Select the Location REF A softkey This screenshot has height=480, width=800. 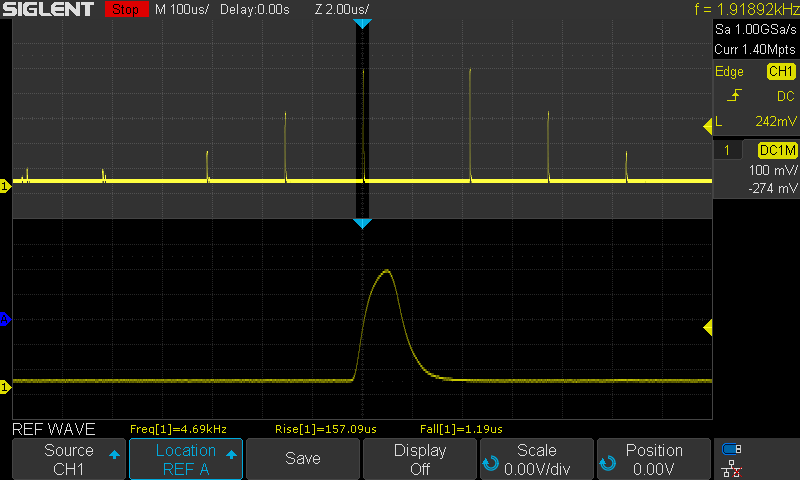tap(186, 459)
